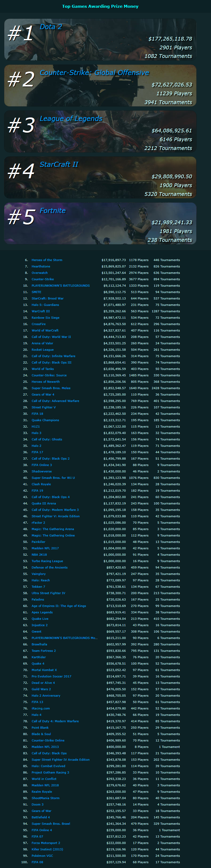The height and width of the screenshot is (868, 211).
Task: Click Super Smash Bros. Melee link
Action: 51,388
